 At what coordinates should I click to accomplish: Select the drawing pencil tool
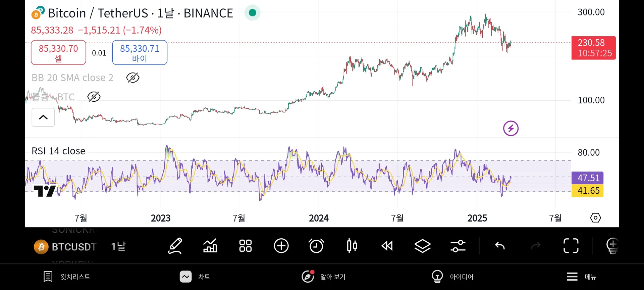pos(175,246)
